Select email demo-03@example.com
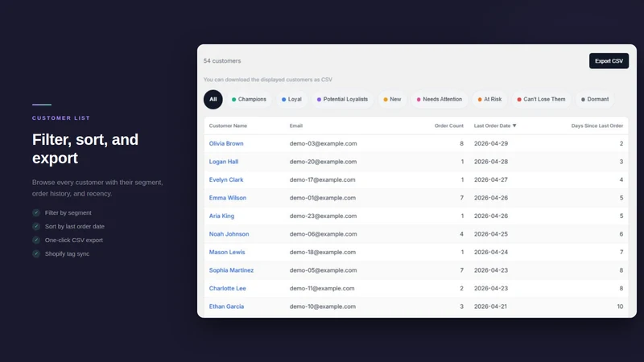Screen dimensions: 644x362 pos(324,144)
